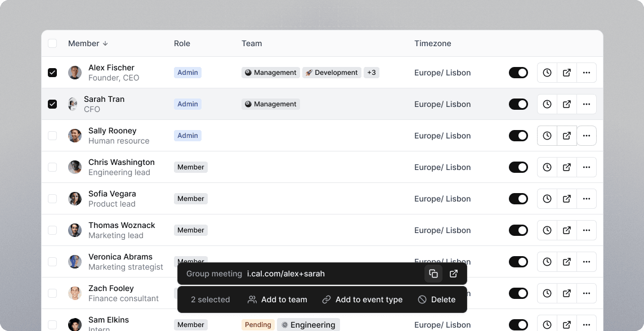Image resolution: width=644 pixels, height=331 pixels.
Task: Copy the group meeting link
Action: click(x=433, y=274)
